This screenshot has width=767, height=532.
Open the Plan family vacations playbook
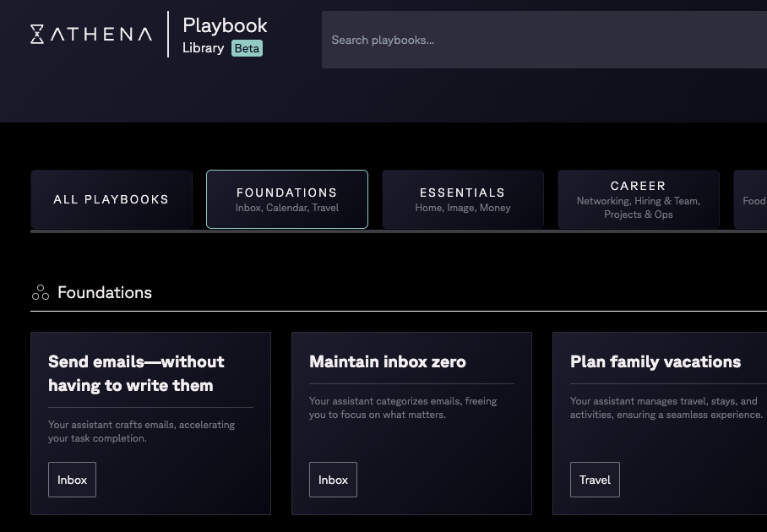[655, 361]
